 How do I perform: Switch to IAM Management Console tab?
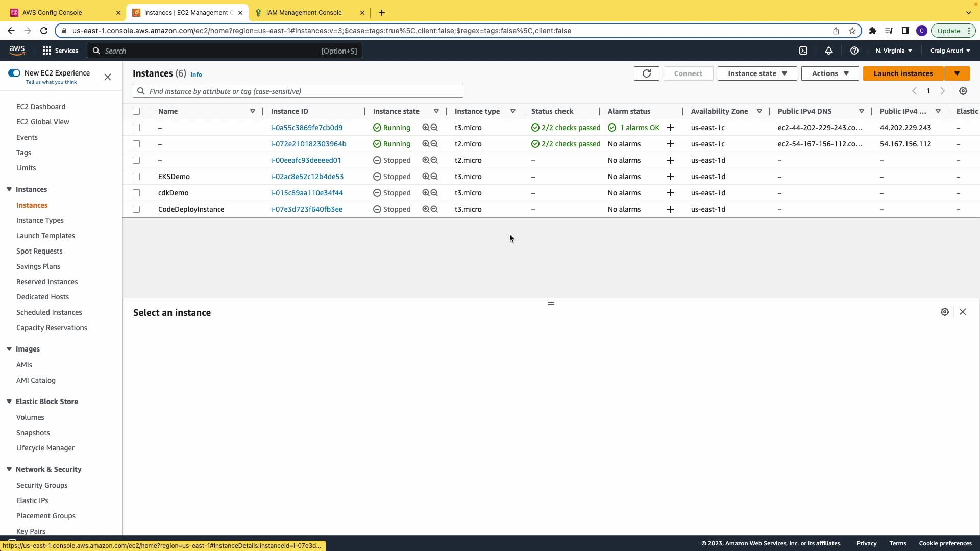[304, 13]
